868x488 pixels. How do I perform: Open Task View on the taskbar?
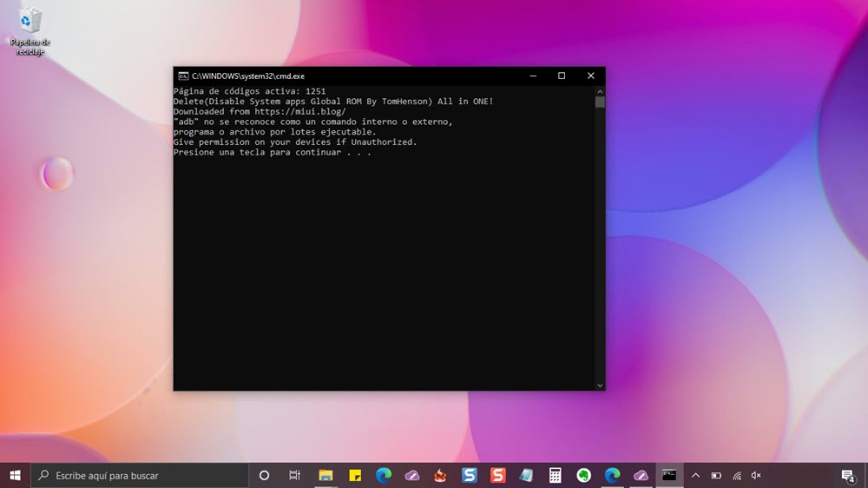click(294, 475)
